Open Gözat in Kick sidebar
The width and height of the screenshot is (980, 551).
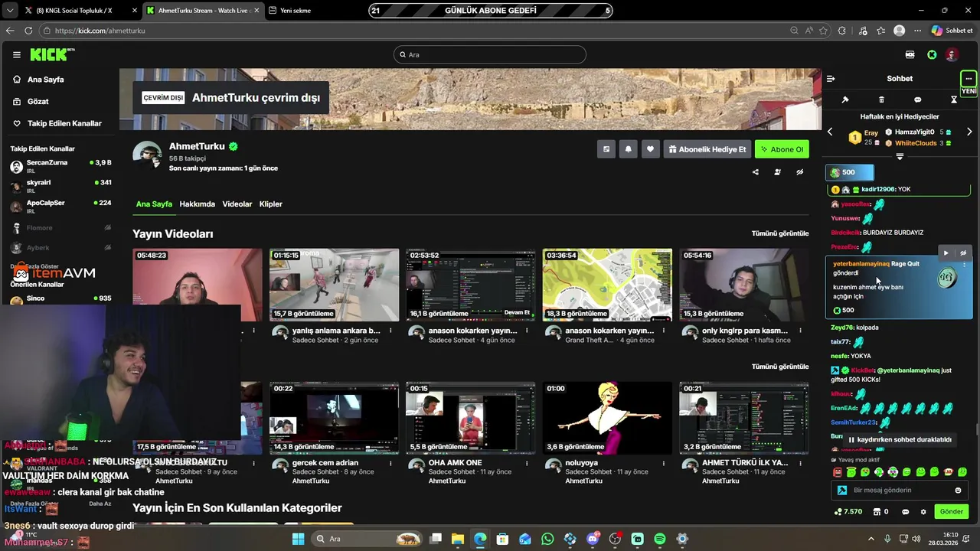pos(38,101)
